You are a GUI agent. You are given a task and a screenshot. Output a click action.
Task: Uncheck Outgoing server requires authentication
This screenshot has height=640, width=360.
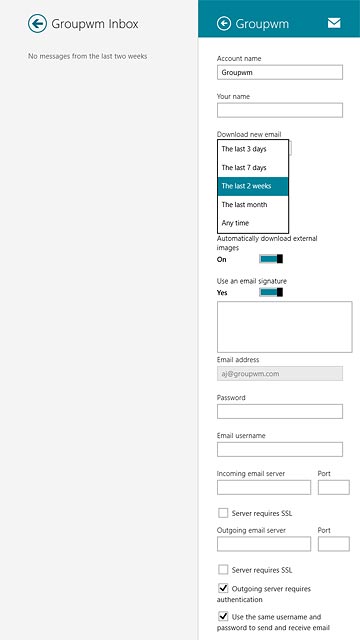point(223,589)
